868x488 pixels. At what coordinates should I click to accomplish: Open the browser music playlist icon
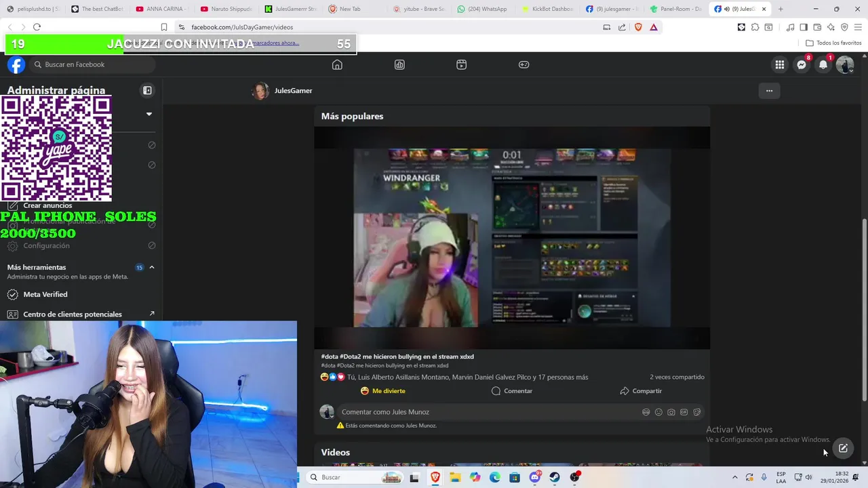(791, 27)
